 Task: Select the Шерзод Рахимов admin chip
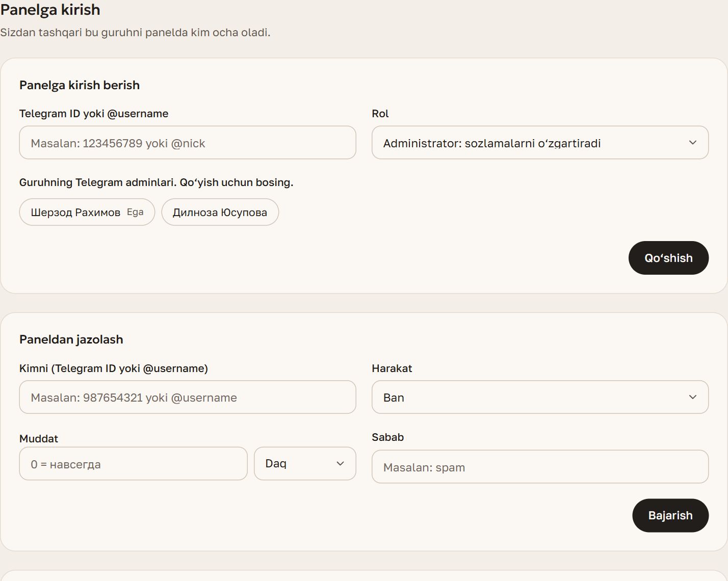tap(87, 212)
